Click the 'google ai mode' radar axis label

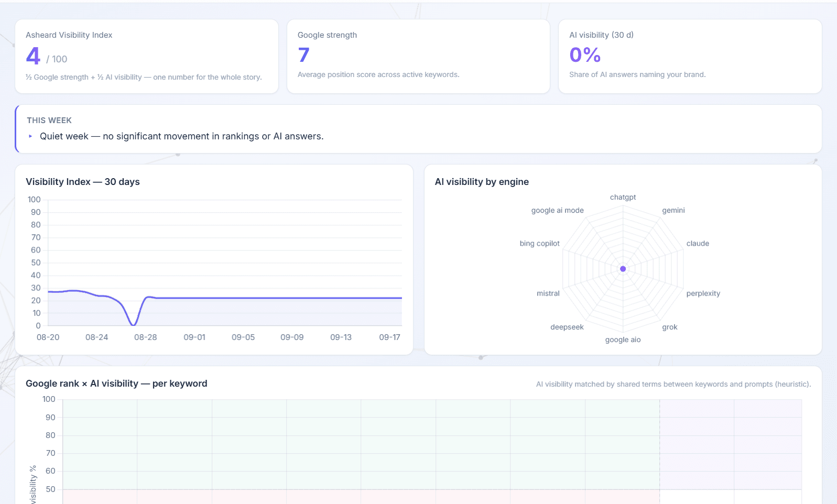(x=558, y=211)
